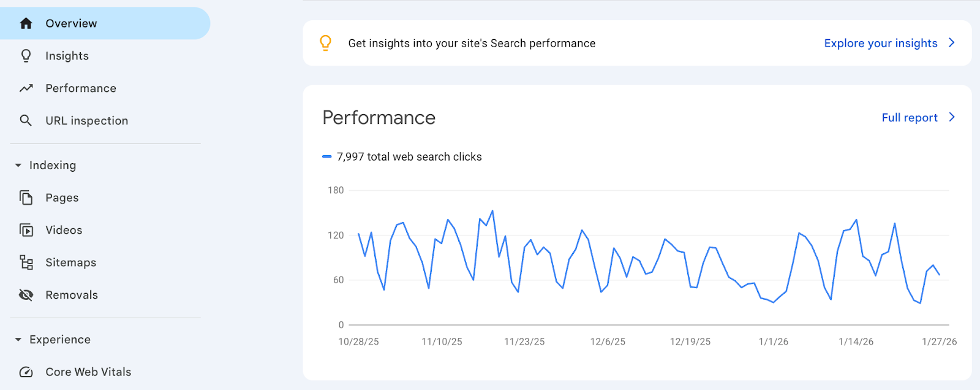Open URL inspection via the magnifier icon
Image resolution: width=980 pixels, height=390 pixels.
[26, 120]
